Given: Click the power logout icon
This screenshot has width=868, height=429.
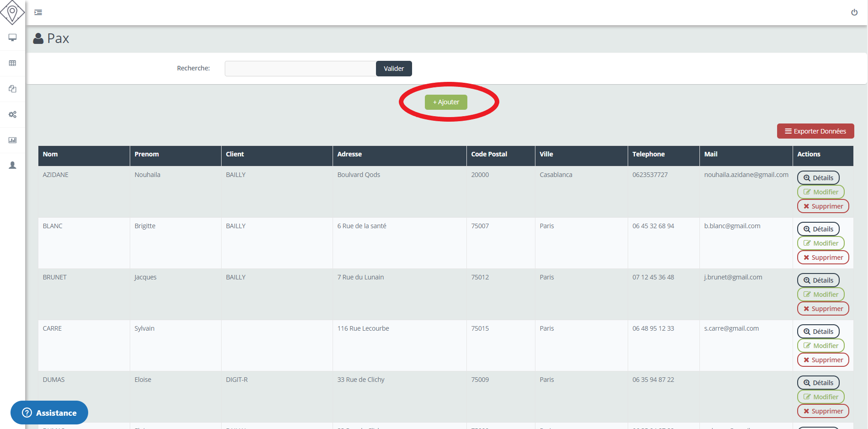Looking at the screenshot, I should tap(854, 12).
